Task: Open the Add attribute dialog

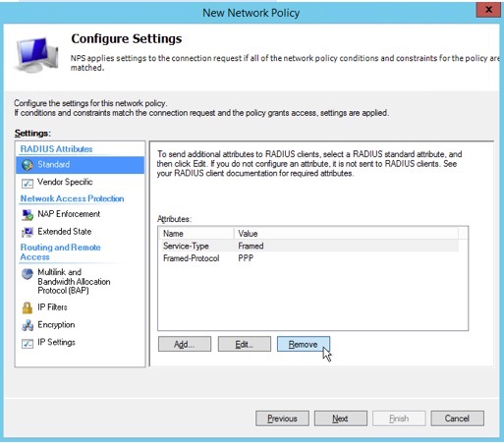Action: (x=185, y=344)
